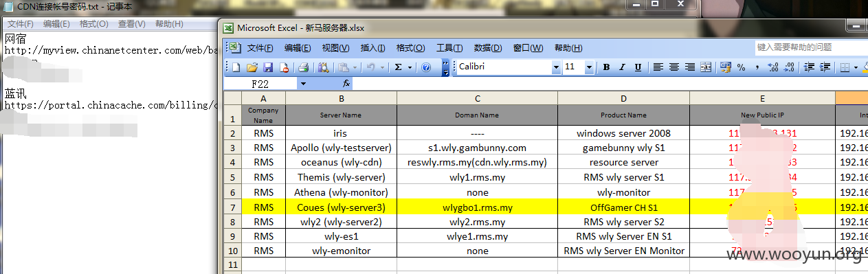
Task: Click the Name Box showing F22
Action: coord(261,84)
